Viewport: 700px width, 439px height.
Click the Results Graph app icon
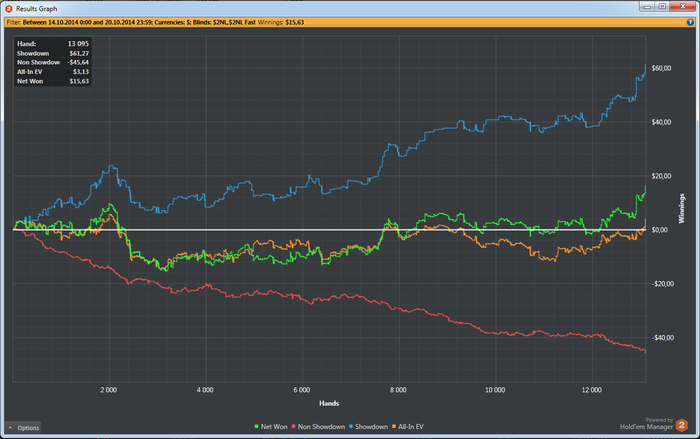click(8, 8)
